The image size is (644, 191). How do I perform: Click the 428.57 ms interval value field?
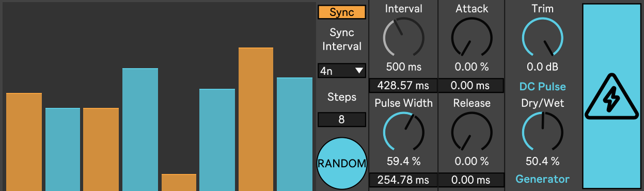(x=403, y=86)
